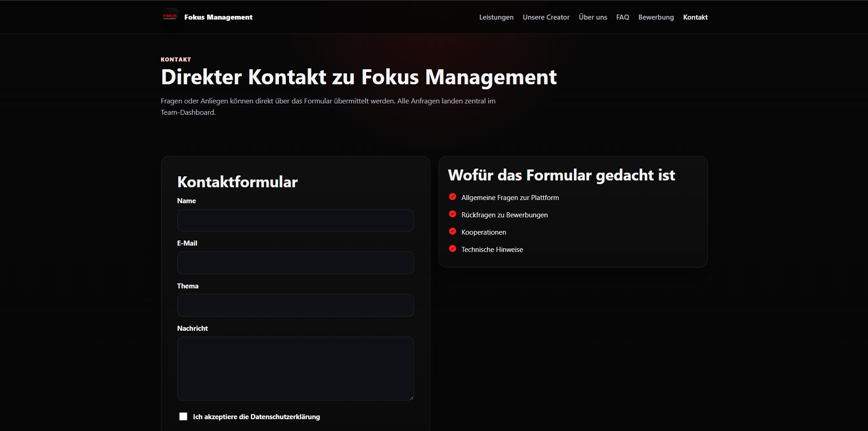Grab the Nachricht textarea resize handle

coord(411,398)
